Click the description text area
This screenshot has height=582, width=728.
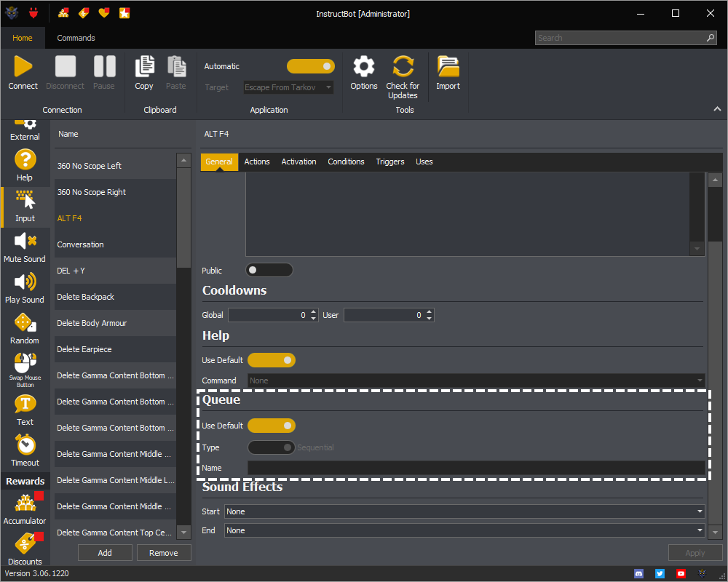tap(467, 214)
